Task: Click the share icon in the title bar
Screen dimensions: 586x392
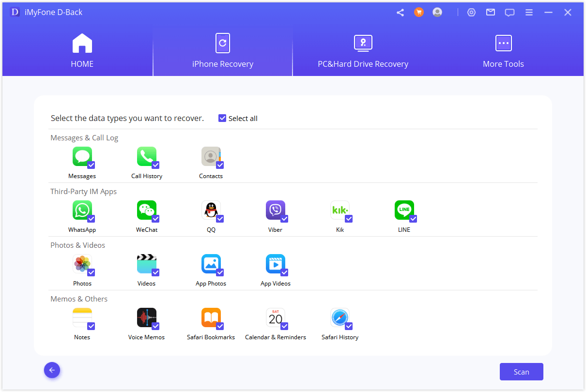Action: [400, 12]
